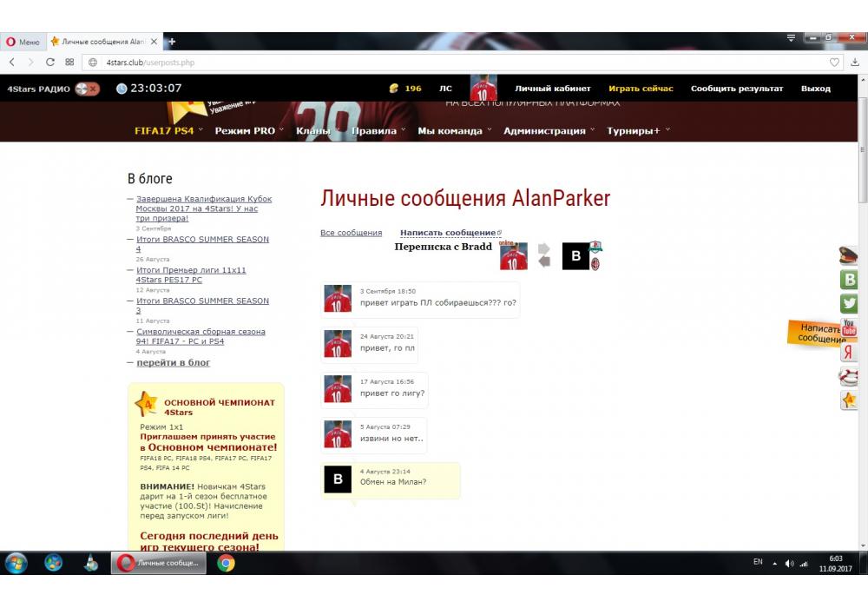Click orange Написать сообщение sticker button
The width and height of the screenshot is (868, 608).
814,333
